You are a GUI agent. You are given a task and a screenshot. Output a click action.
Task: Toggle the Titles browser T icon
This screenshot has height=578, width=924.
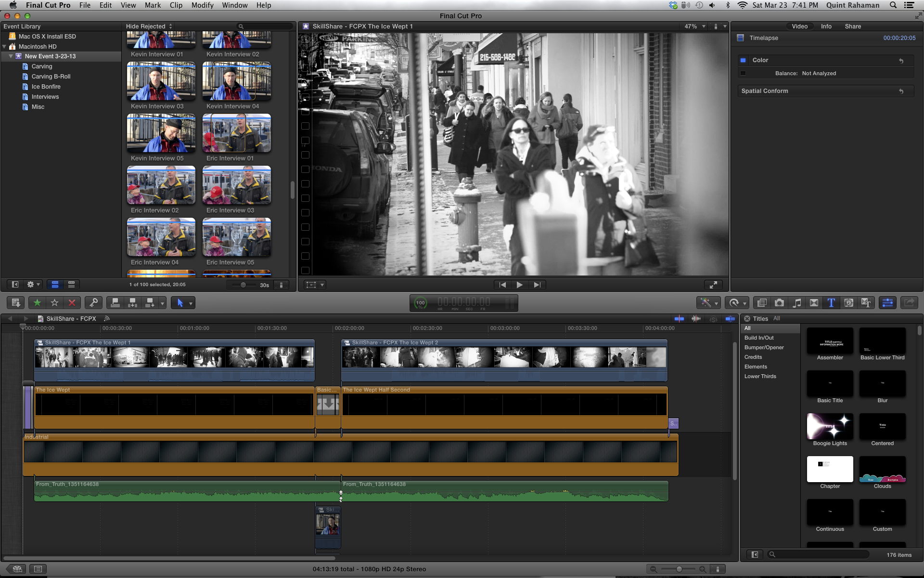pyautogui.click(x=831, y=302)
